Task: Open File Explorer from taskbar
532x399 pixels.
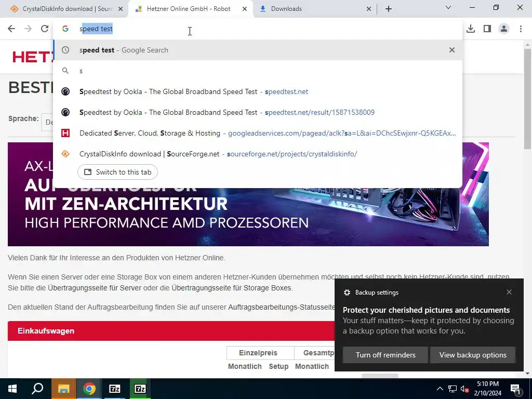Action: tap(64, 389)
